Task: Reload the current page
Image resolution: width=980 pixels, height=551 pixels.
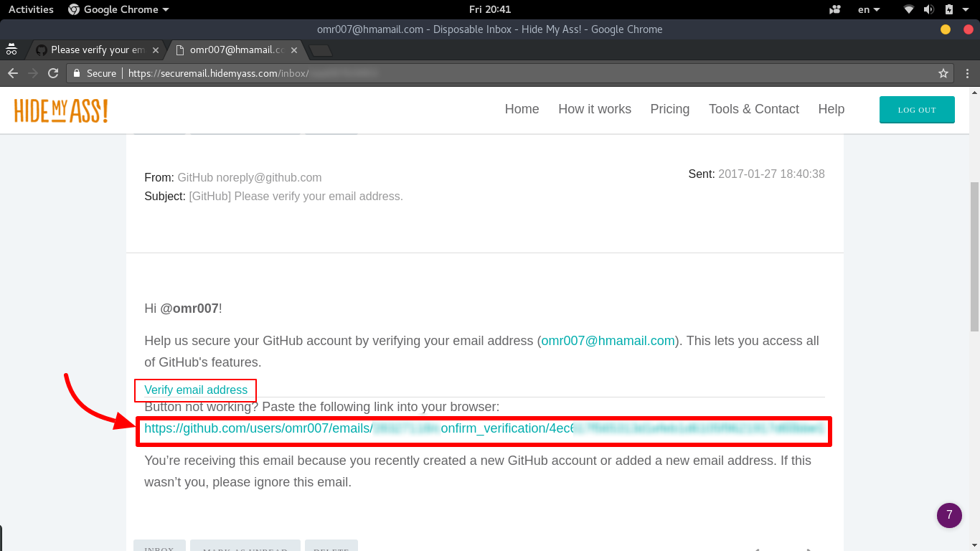Action: [x=52, y=73]
